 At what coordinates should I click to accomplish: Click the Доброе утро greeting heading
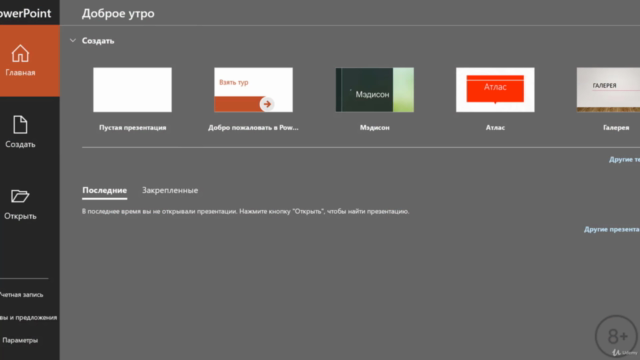[x=118, y=13]
